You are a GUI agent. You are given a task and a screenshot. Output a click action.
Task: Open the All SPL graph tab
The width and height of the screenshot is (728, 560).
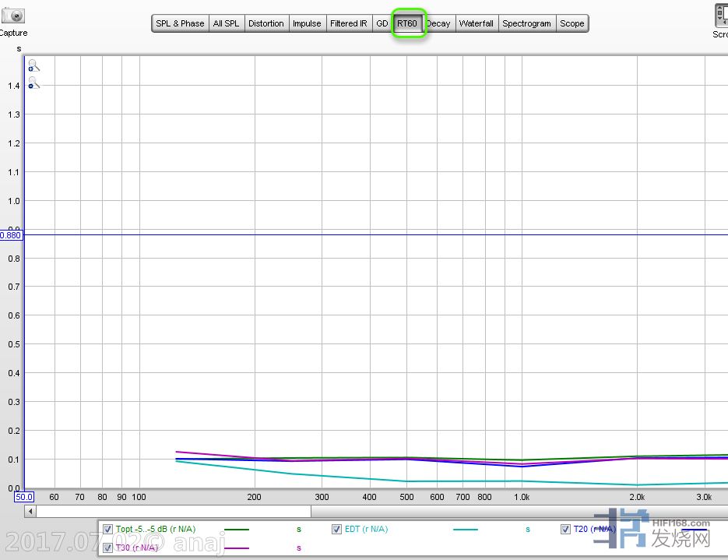point(226,23)
